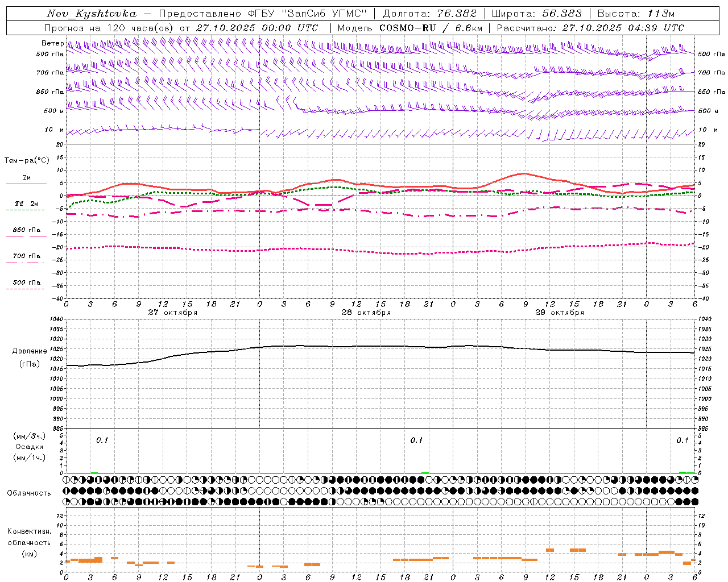728x582 pixels.
Task: Click the Тем-ра(°C) temperature axis title
Action: (27, 160)
